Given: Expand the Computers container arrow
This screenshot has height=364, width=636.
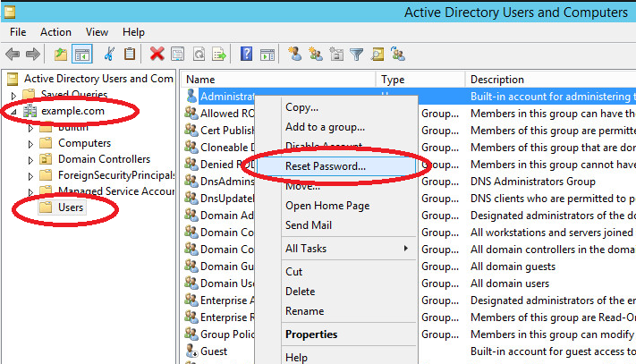Looking at the screenshot, I should (30, 143).
